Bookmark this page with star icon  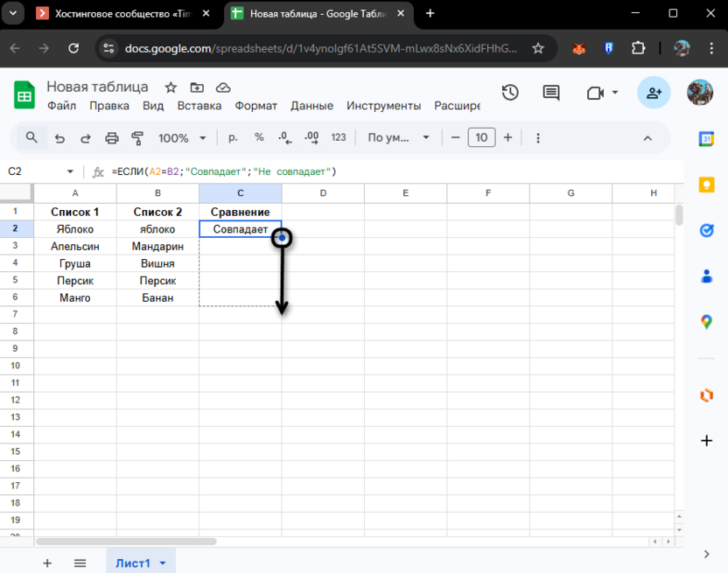pos(538,48)
